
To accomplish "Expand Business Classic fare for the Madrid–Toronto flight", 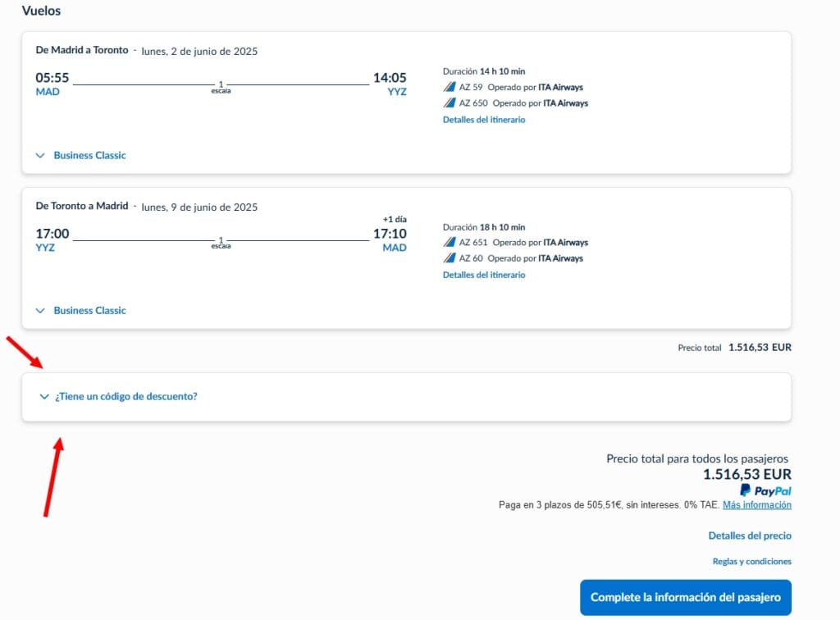I will 89,156.
